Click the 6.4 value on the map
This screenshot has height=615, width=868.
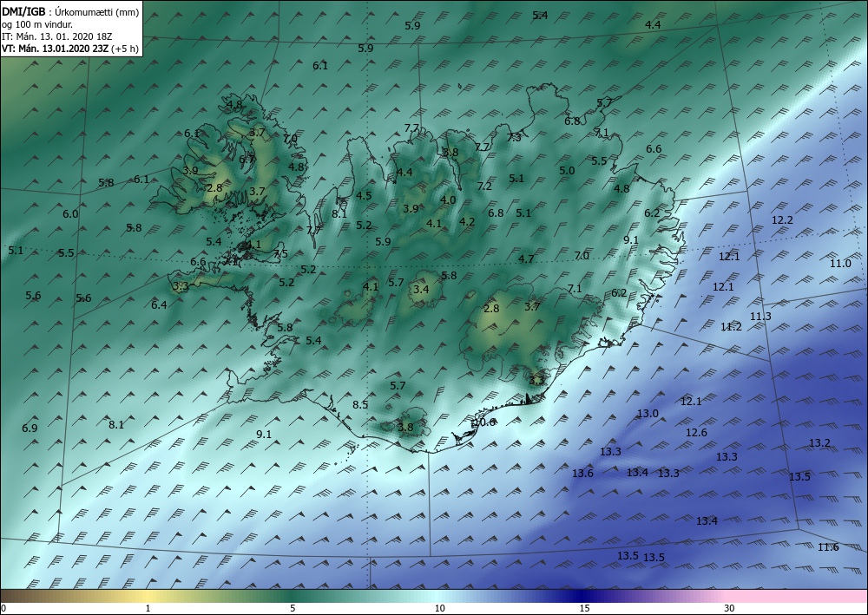pos(159,304)
